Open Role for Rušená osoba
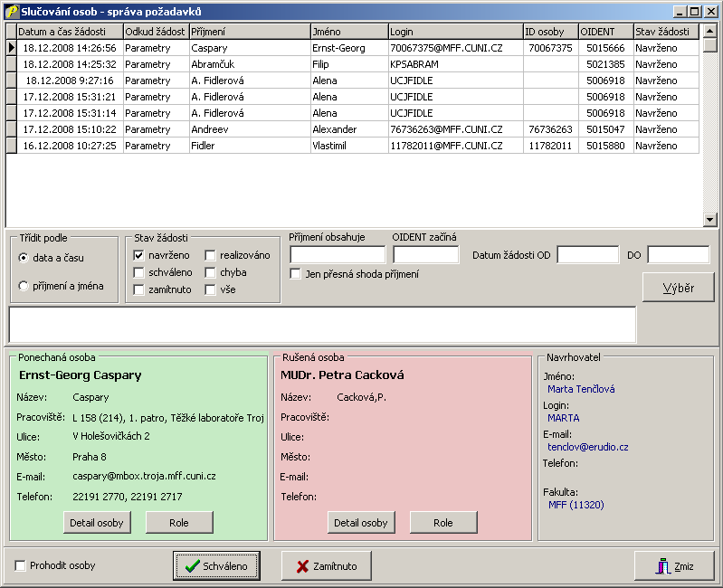This screenshot has height=588, width=723. click(x=443, y=523)
